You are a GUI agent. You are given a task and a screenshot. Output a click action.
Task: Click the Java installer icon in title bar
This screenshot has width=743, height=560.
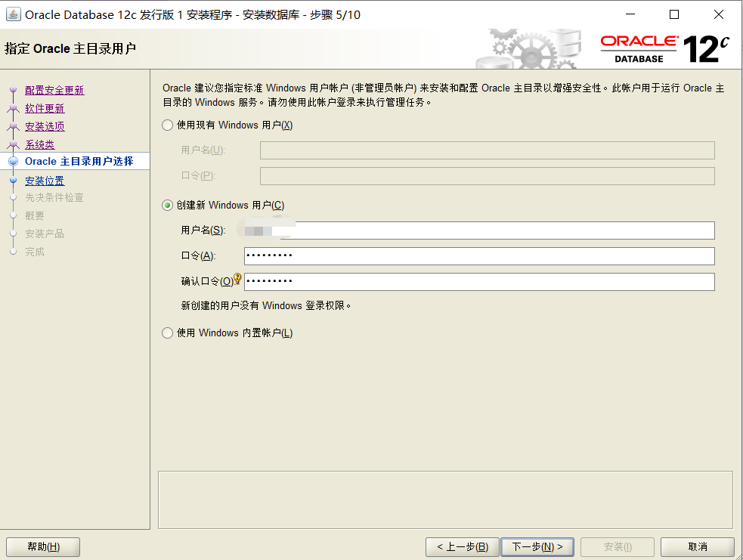pyautogui.click(x=14, y=14)
